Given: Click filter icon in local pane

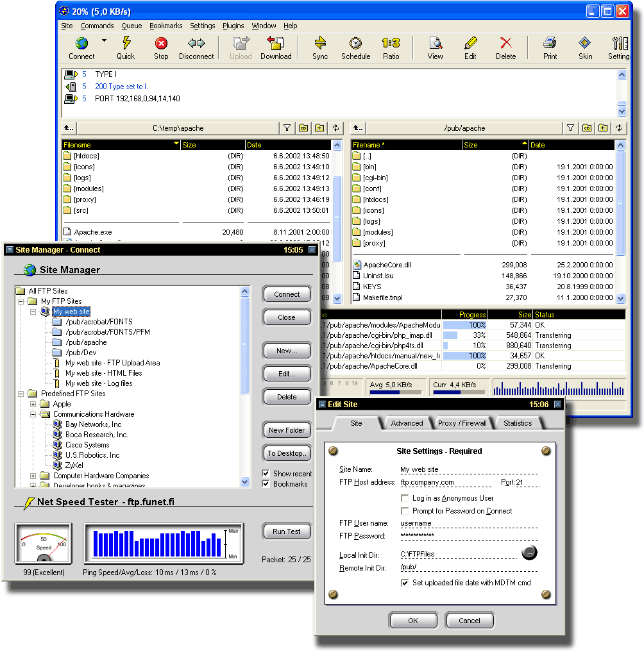Looking at the screenshot, I should pyautogui.click(x=287, y=128).
